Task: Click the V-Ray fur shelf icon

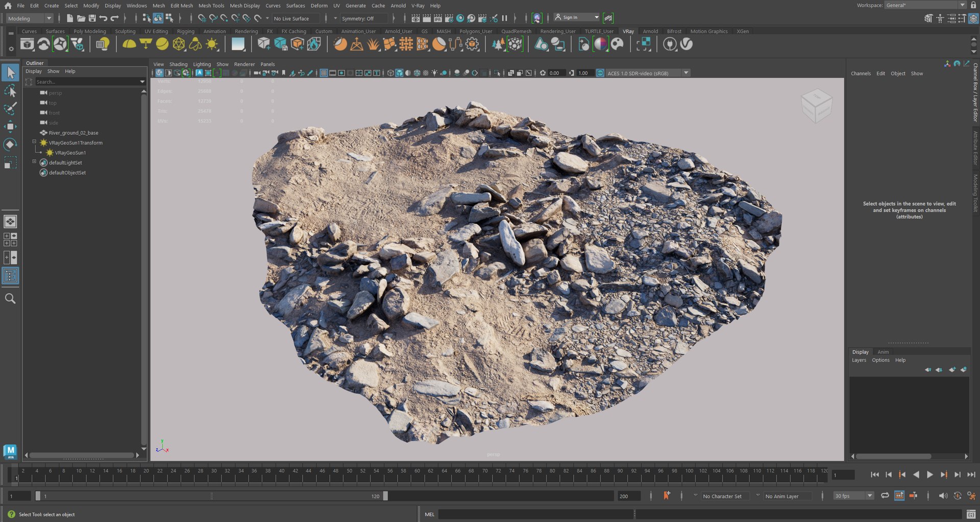Action: [374, 44]
